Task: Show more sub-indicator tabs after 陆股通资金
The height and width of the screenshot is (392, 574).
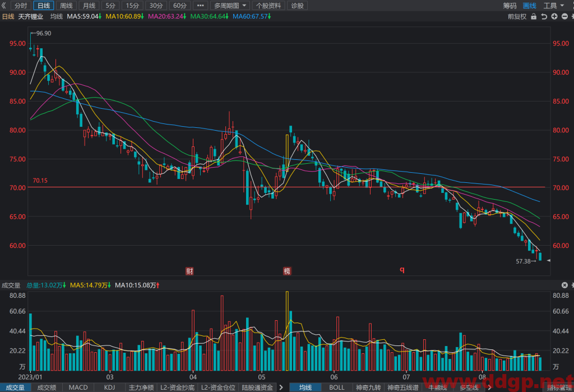Action: 281,388
